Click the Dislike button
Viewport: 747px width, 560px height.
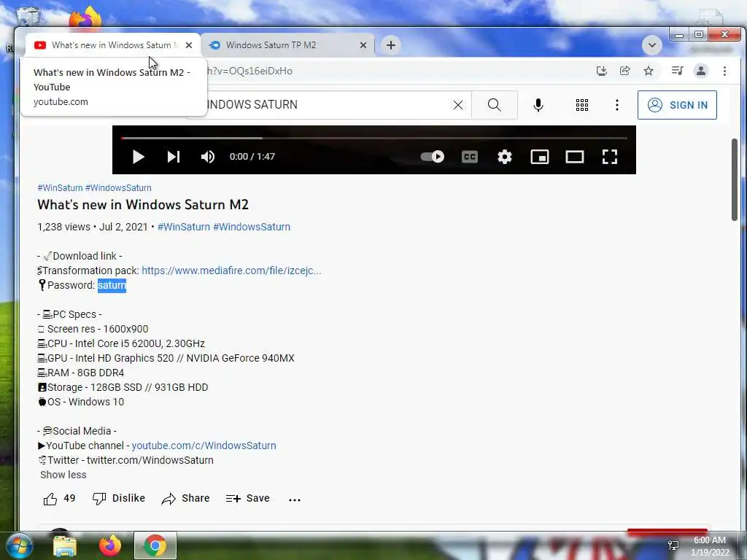[x=119, y=499]
